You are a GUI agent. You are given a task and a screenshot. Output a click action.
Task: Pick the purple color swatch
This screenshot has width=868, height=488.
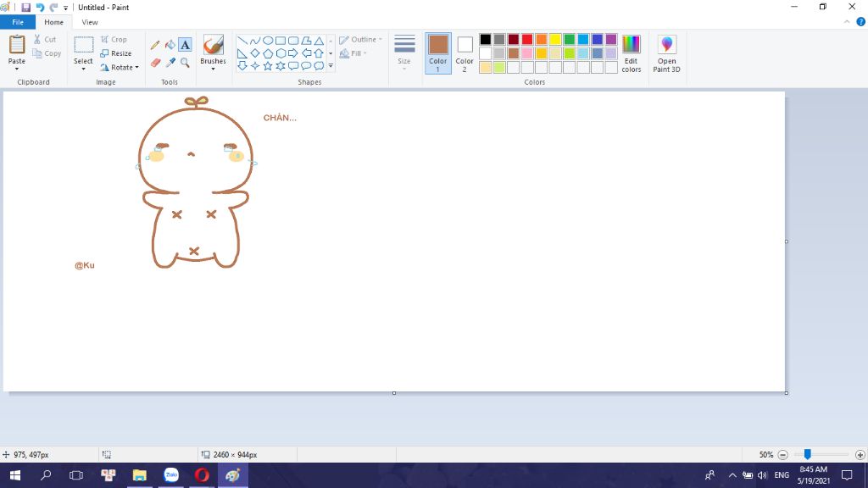(611, 39)
